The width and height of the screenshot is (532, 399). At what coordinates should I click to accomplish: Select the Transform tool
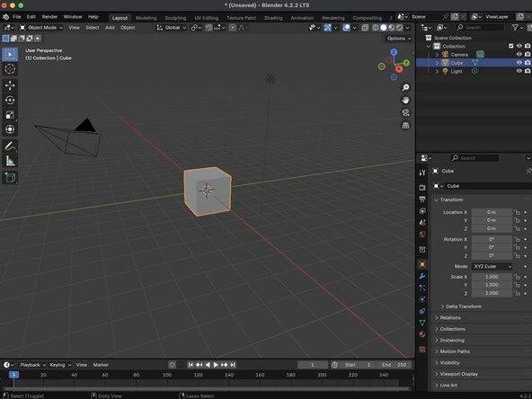[10, 129]
